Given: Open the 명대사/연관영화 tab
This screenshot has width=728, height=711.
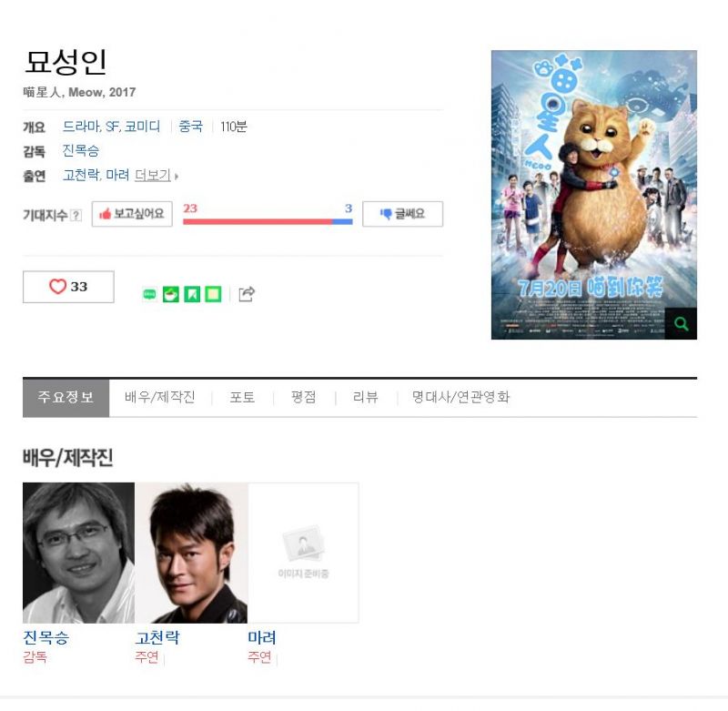Looking at the screenshot, I should (x=461, y=398).
